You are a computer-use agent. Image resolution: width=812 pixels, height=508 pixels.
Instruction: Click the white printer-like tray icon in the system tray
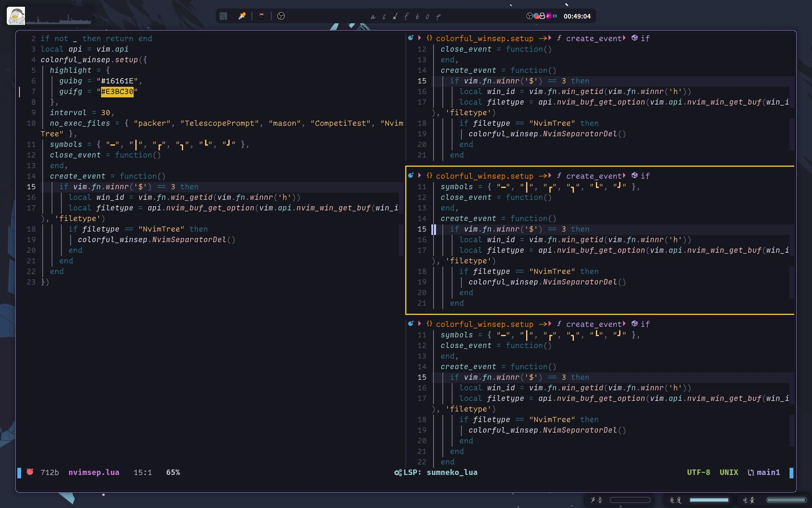coord(542,16)
